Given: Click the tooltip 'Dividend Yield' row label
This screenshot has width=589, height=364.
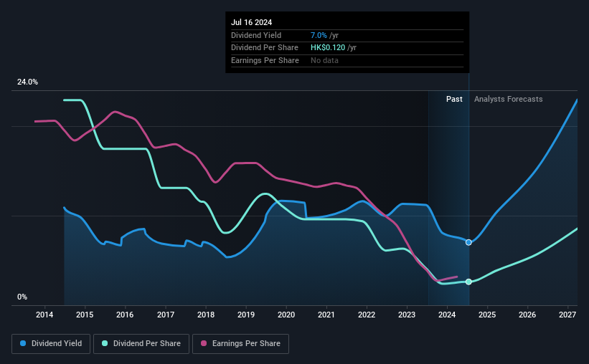Looking at the screenshot, I should pos(256,35).
